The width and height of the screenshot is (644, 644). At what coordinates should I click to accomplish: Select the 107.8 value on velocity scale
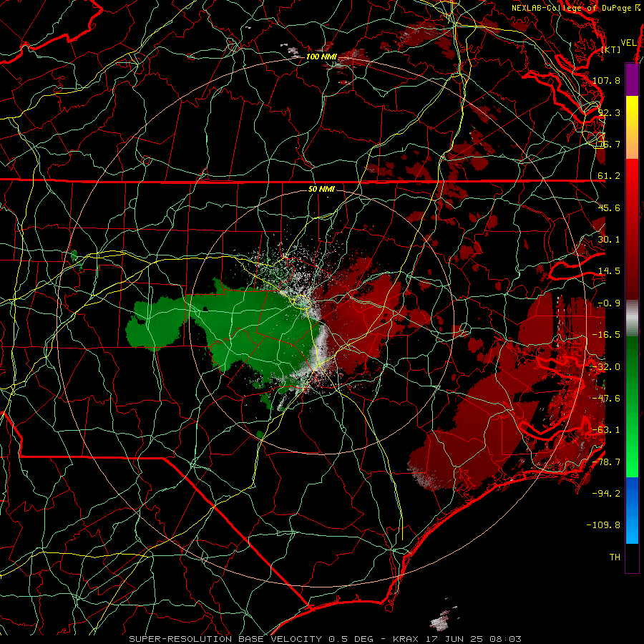(606, 80)
